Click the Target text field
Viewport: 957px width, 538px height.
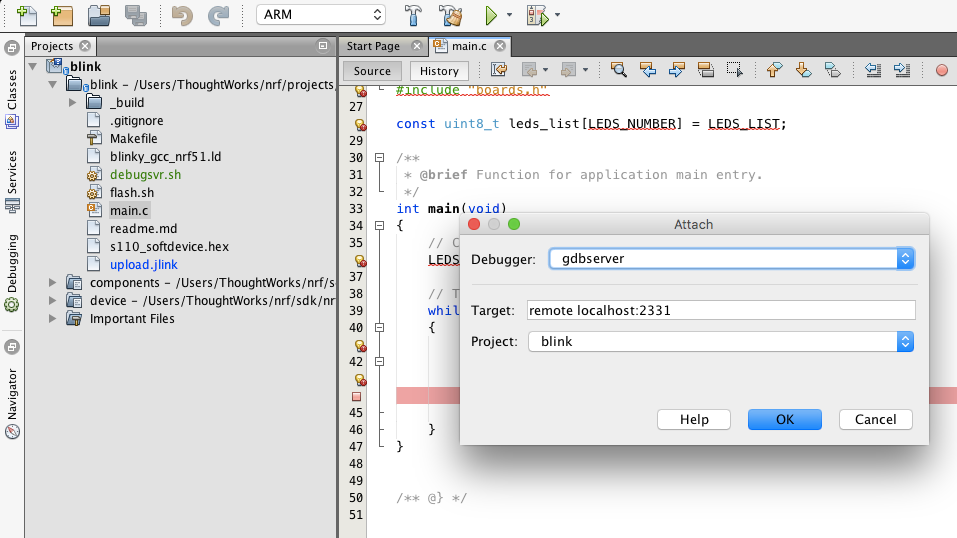(x=721, y=310)
